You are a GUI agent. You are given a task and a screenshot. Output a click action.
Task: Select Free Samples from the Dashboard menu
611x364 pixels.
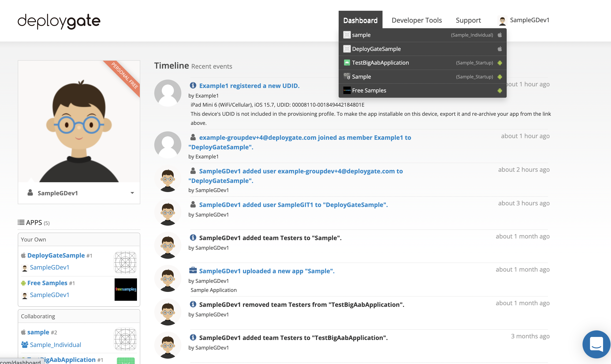(x=369, y=90)
